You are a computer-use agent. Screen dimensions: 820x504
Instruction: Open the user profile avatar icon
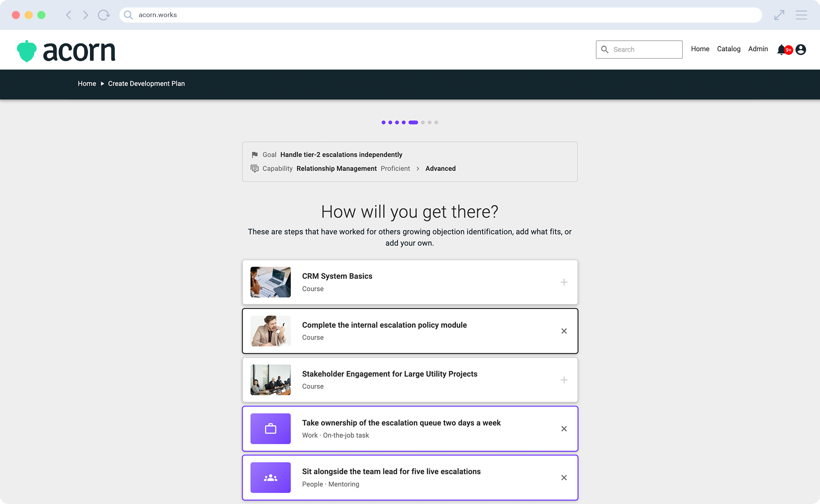[801, 50]
